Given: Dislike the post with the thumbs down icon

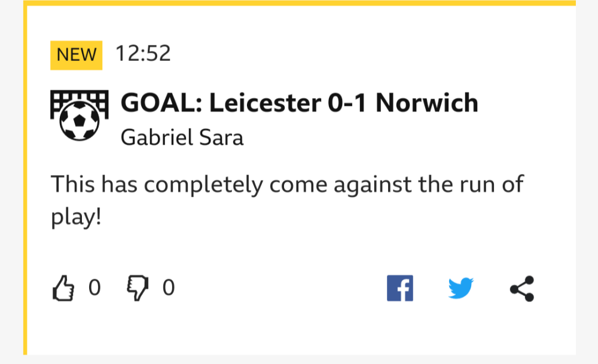Looking at the screenshot, I should (136, 289).
